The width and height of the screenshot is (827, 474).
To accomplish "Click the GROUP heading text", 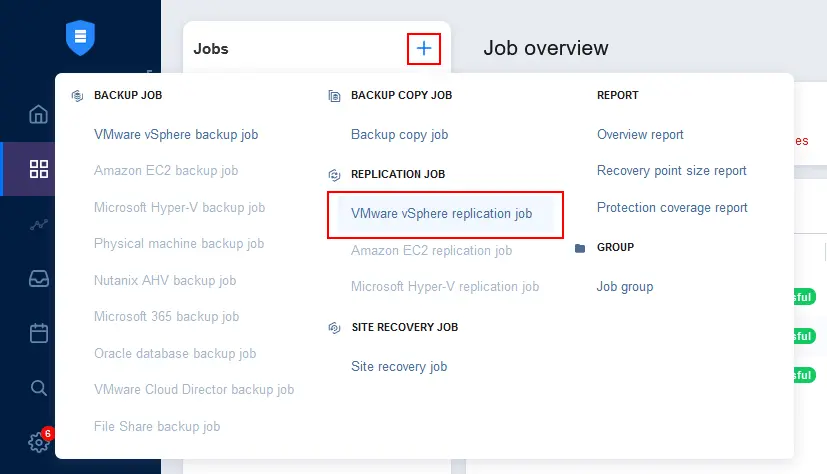I will click(616, 247).
